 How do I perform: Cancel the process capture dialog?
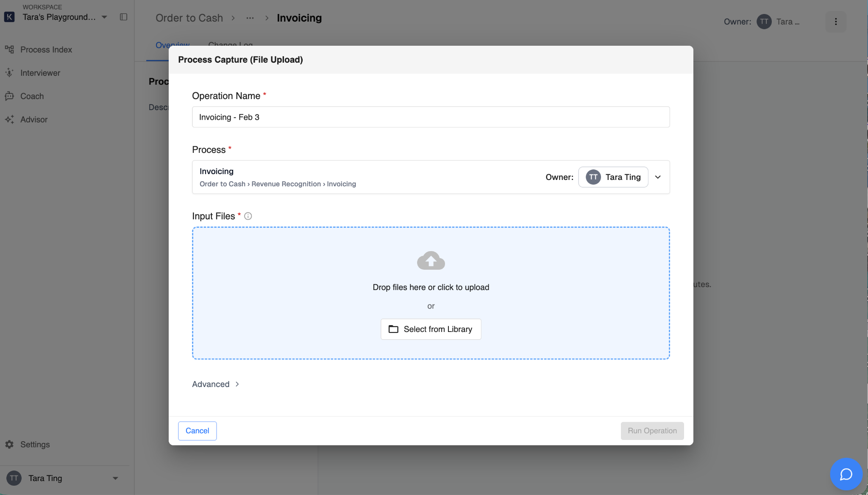click(197, 431)
